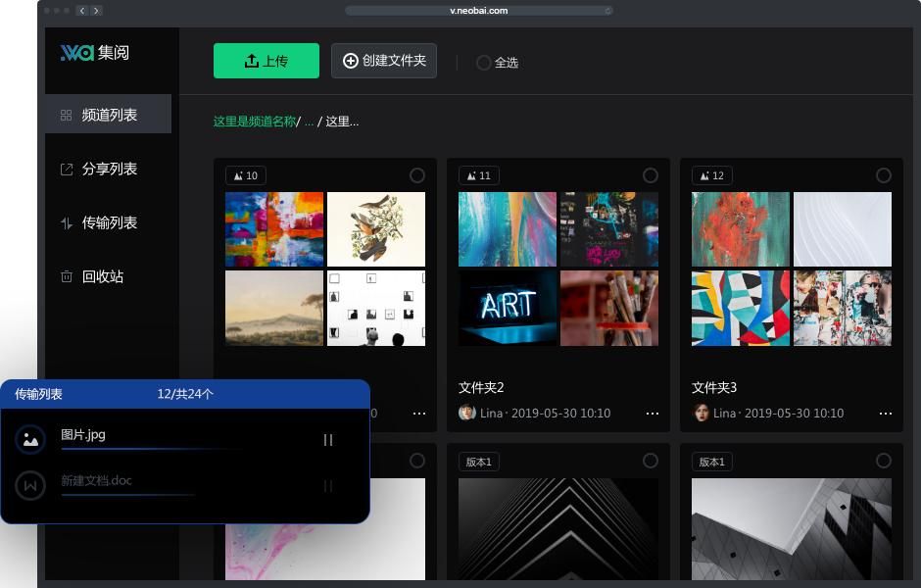Pause the 图片.jpg upload
This screenshot has width=921, height=588.
click(x=328, y=440)
